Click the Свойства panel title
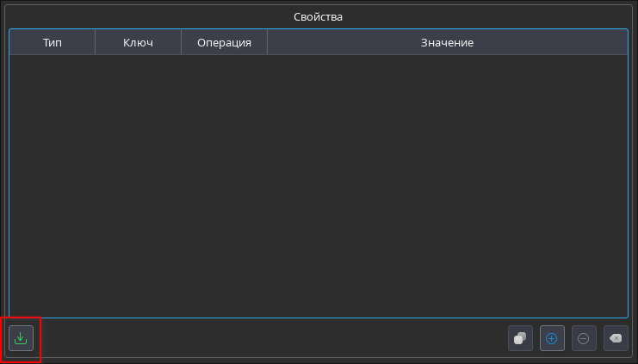This screenshot has height=364, width=638. click(x=319, y=16)
